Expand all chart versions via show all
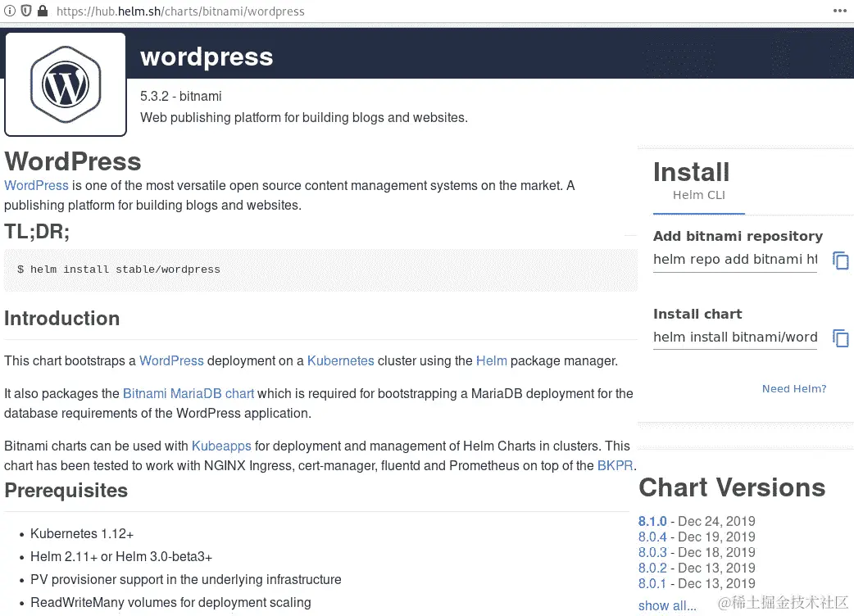 point(665,605)
